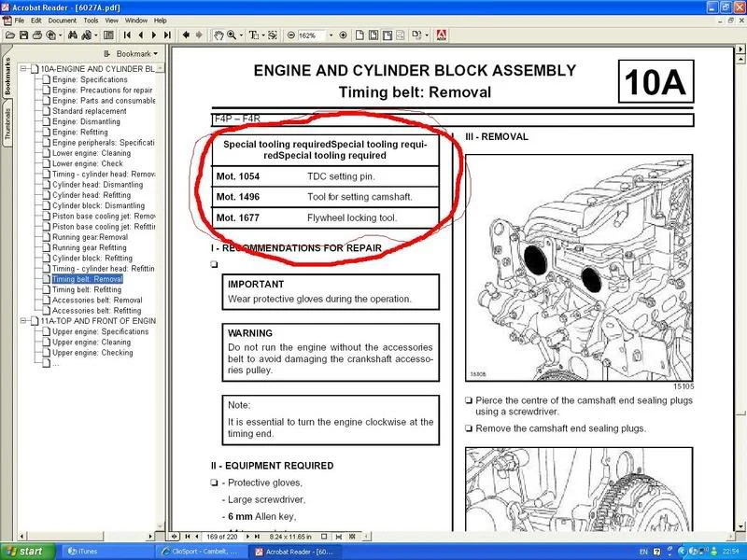Screen dimensions: 747x560
Task: Open bookmark Timing belt: Refitting
Action: pyautogui.click(x=87, y=289)
